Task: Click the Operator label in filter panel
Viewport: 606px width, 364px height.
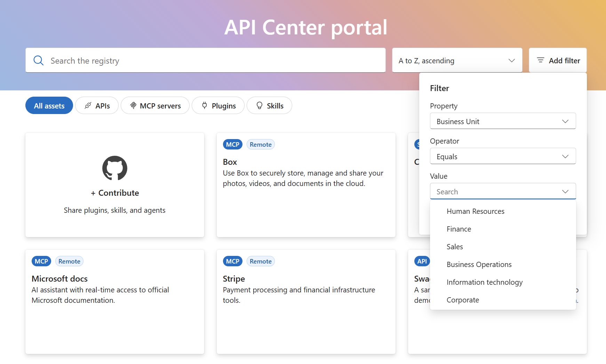Action: [x=444, y=141]
